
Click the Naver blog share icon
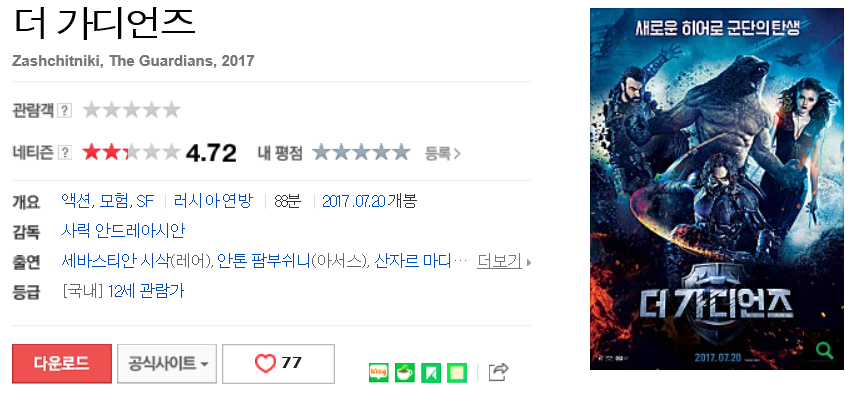point(379,373)
